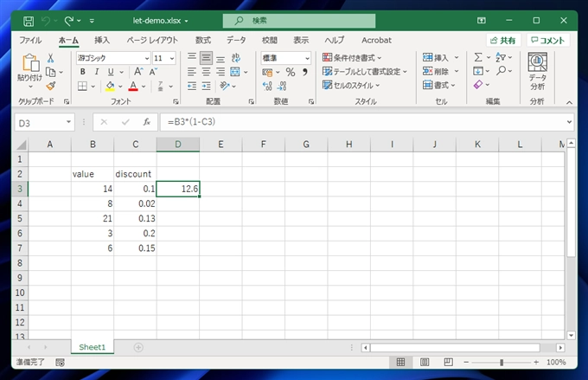Image resolution: width=588 pixels, height=380 pixels.
Task: Open accessibility macro icon in status bar
Action: [60, 363]
